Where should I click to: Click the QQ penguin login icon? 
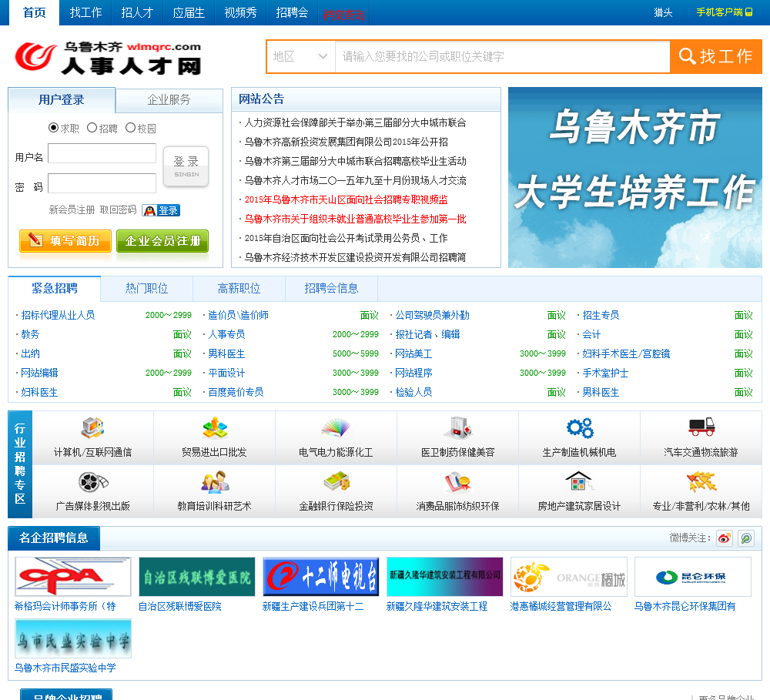[161, 210]
